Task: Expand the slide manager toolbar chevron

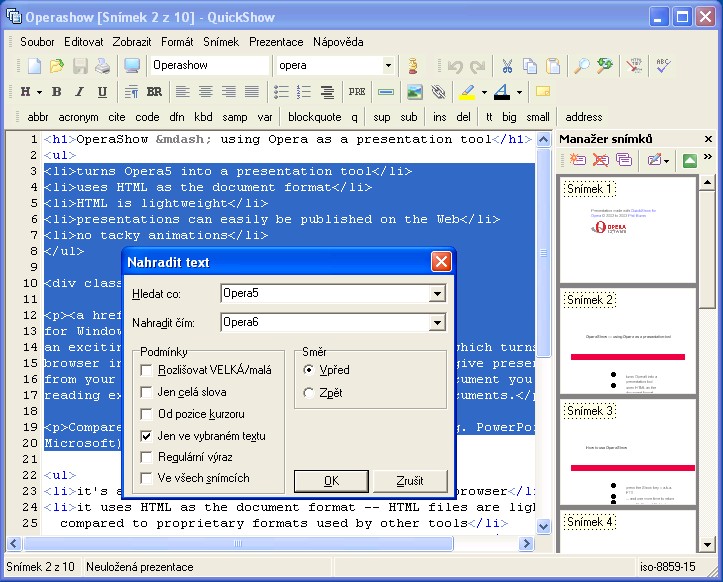Action: point(708,157)
